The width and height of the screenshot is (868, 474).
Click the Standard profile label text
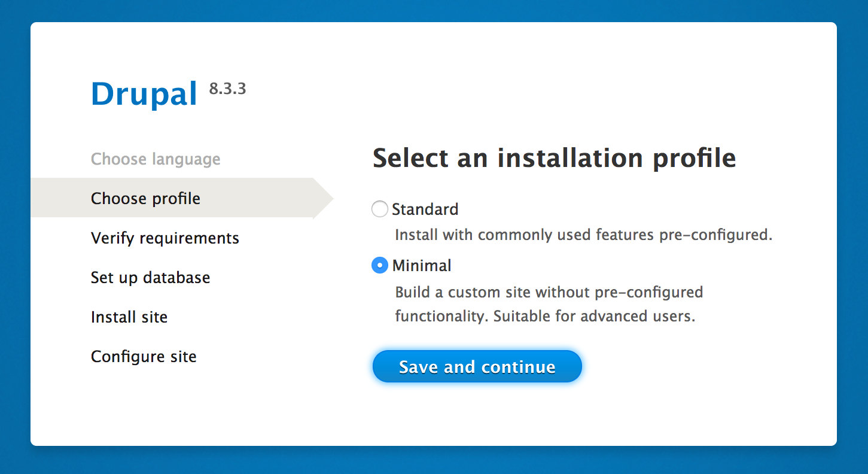click(425, 209)
